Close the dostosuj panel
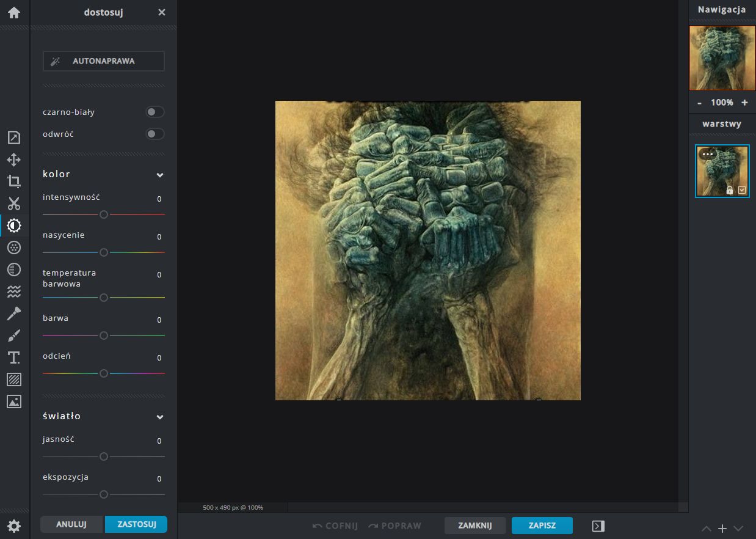The image size is (756, 539). pos(162,12)
